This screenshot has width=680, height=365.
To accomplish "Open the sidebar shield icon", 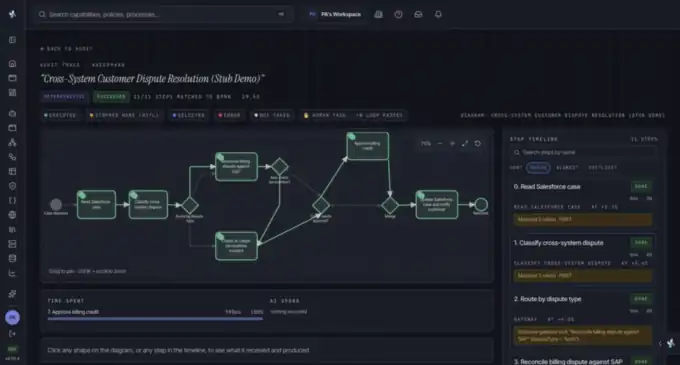I will point(12,186).
